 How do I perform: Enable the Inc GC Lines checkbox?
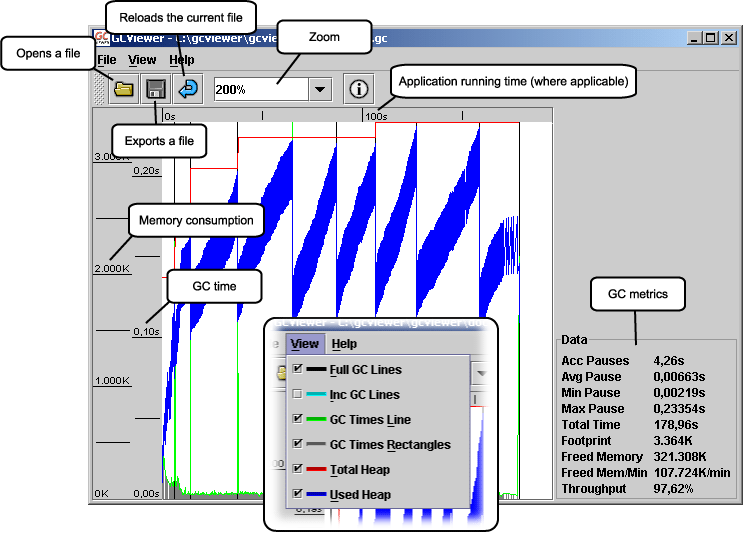click(x=298, y=394)
